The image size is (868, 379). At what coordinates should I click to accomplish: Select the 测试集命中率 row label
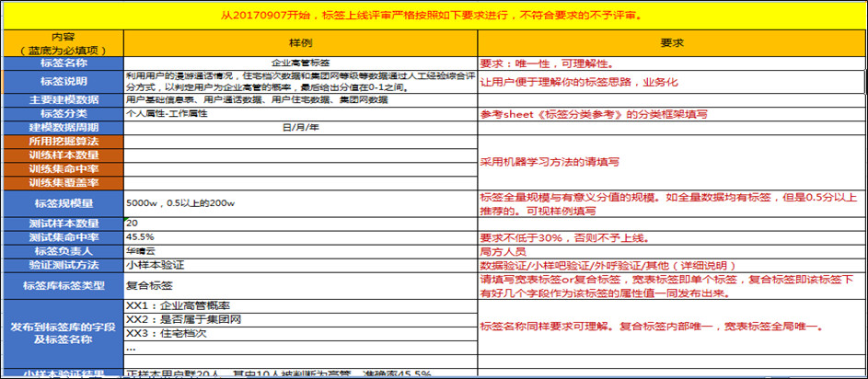tap(64, 238)
